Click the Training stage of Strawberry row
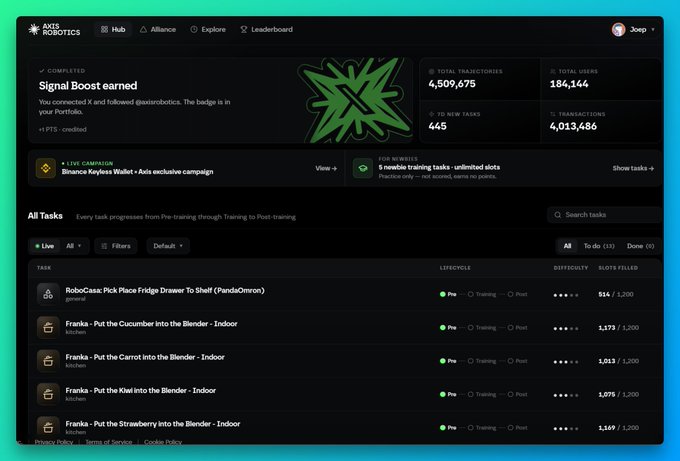Viewport: 680px width, 461px height. pos(482,428)
